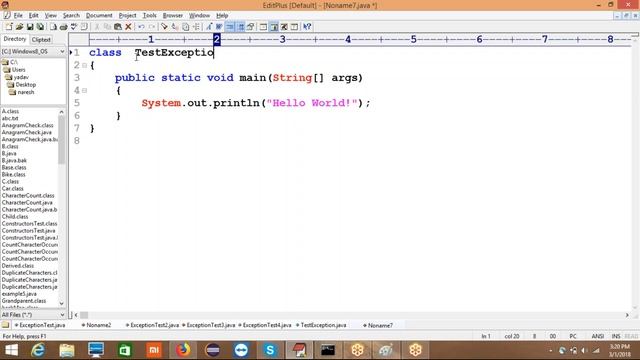Switch to the ExceptionTest2.java document tab

(152, 325)
